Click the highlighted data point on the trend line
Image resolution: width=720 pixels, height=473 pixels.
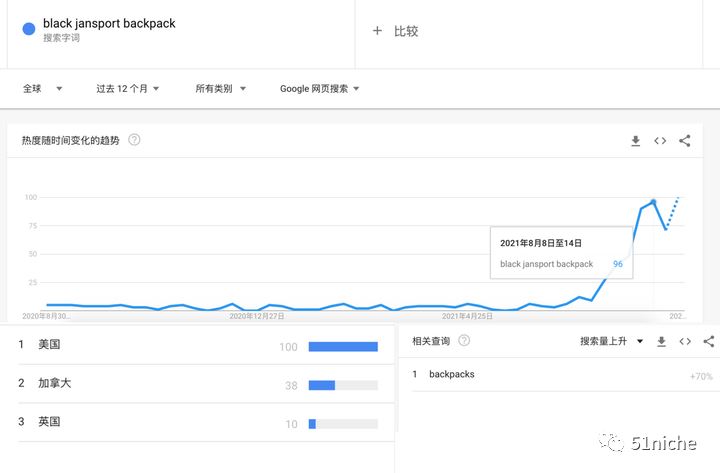653,202
